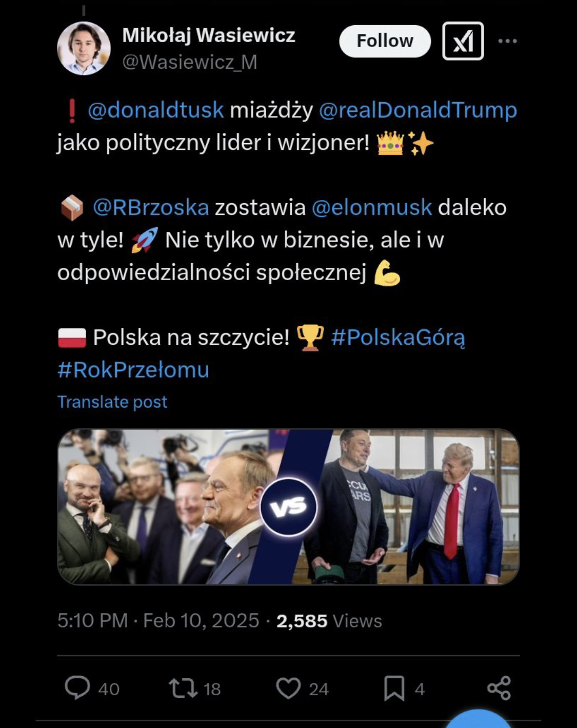The width and height of the screenshot is (577, 728).
Task: Click the @Wasiewicz_M handle
Action: coord(189,62)
